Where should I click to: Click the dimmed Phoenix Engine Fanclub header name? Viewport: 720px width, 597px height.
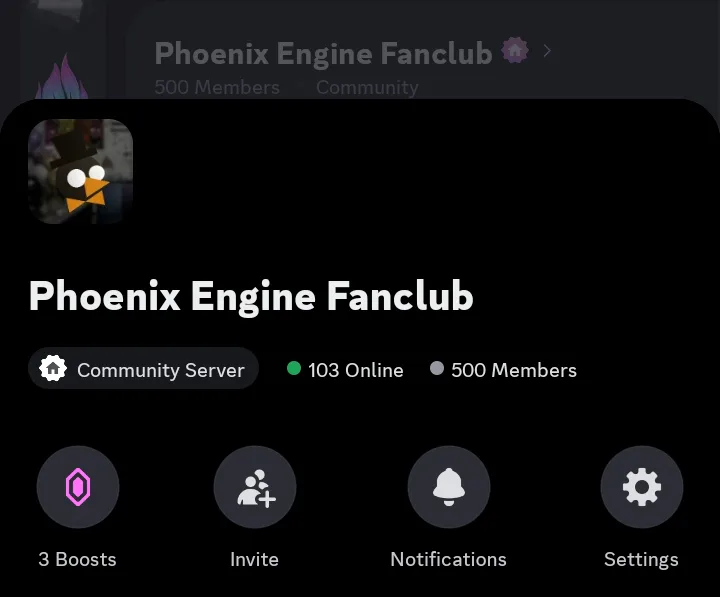(324, 54)
